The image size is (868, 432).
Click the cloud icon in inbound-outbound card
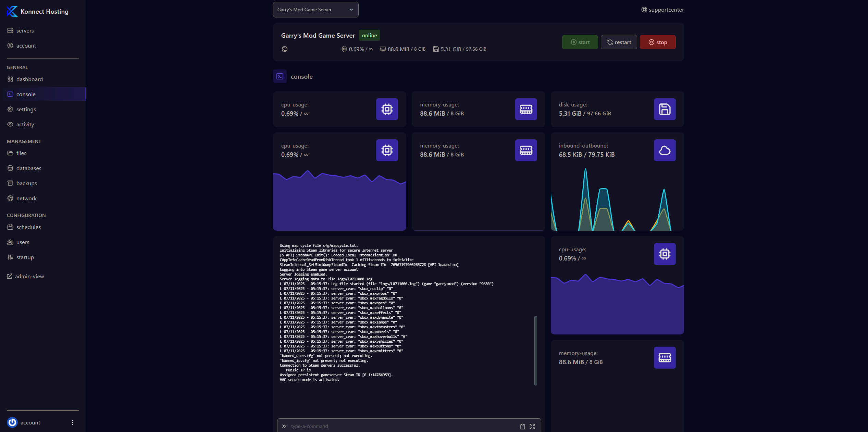point(665,150)
